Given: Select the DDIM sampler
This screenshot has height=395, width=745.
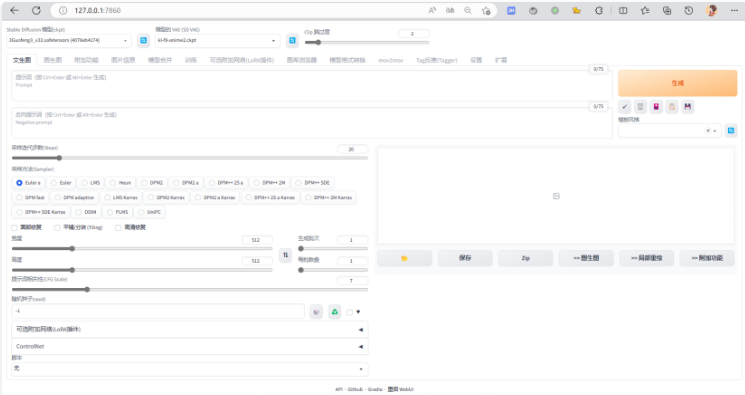Looking at the screenshot, I should click(x=86, y=212).
